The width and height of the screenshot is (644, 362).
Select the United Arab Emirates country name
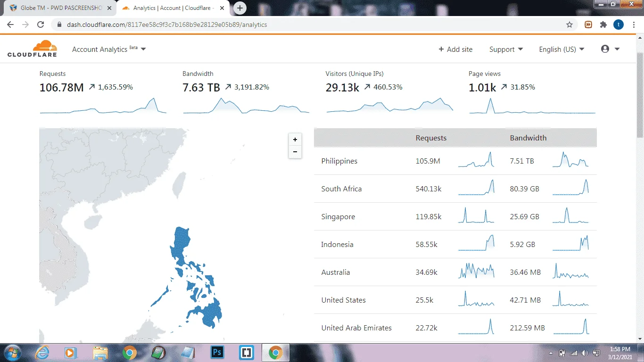click(x=356, y=328)
